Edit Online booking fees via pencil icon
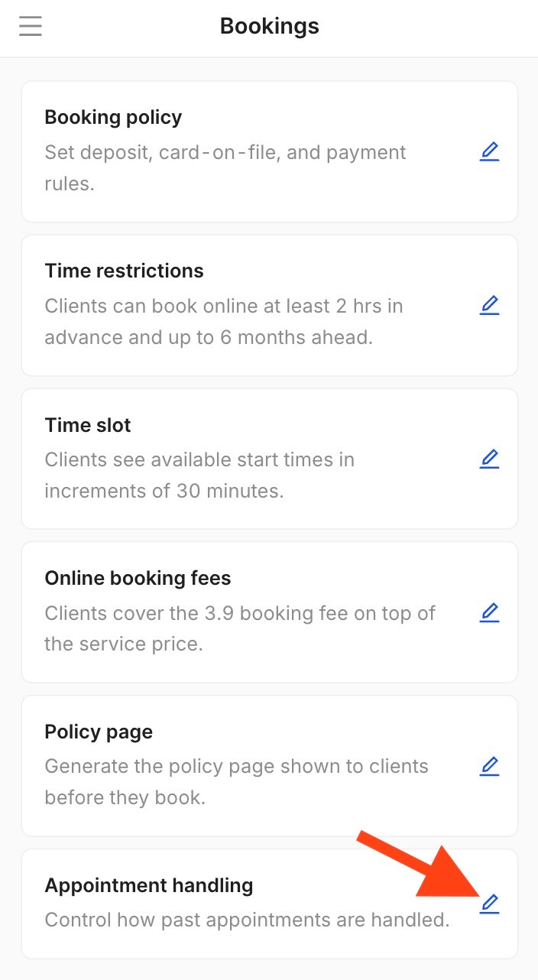538x980 pixels. point(489,612)
